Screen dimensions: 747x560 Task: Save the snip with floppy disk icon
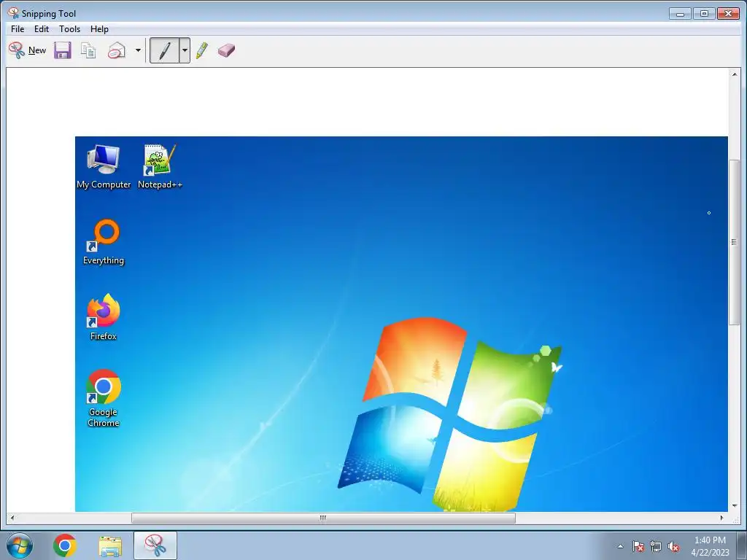pos(63,50)
